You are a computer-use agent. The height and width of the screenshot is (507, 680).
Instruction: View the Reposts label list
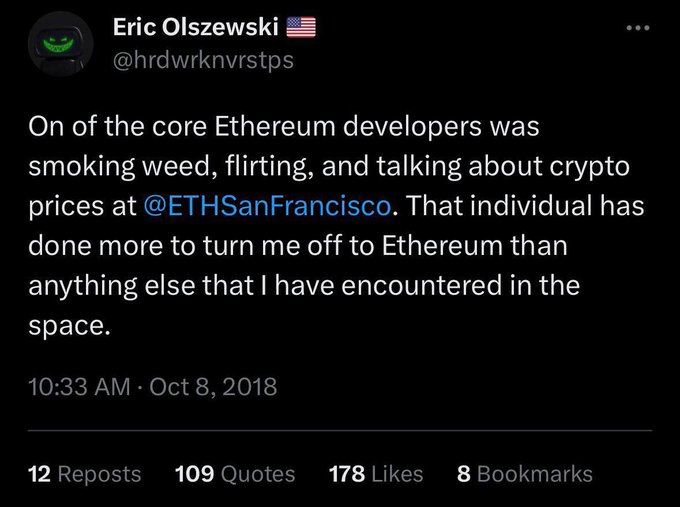pyautogui.click(x=99, y=474)
